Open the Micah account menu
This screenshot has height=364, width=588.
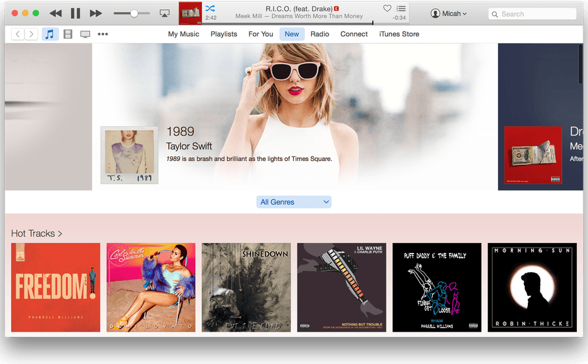click(x=448, y=14)
